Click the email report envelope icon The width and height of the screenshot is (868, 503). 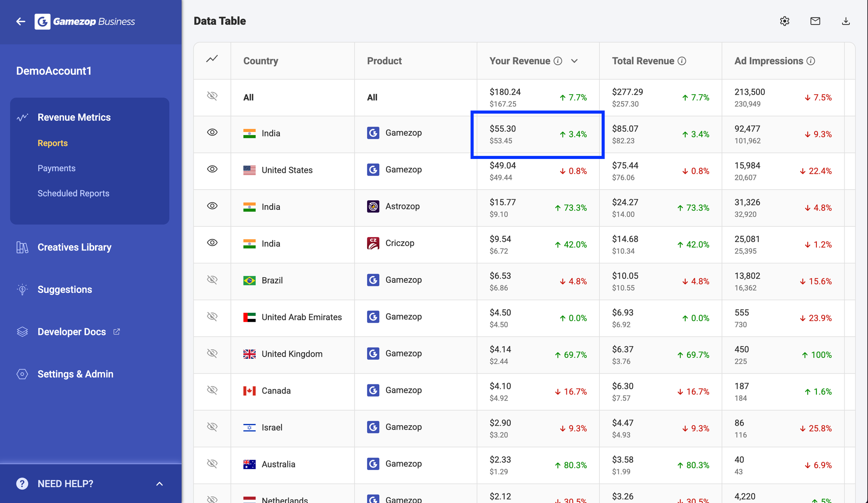click(x=815, y=21)
